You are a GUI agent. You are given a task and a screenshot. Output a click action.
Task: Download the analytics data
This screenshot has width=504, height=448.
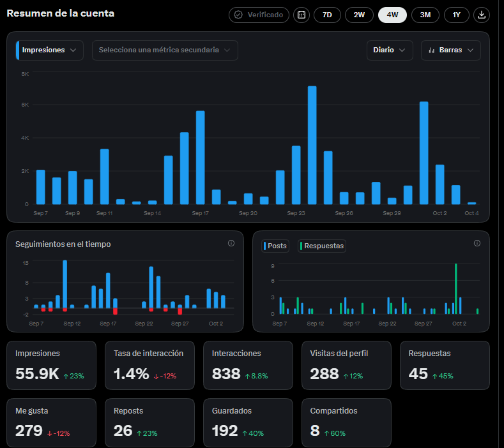point(482,15)
